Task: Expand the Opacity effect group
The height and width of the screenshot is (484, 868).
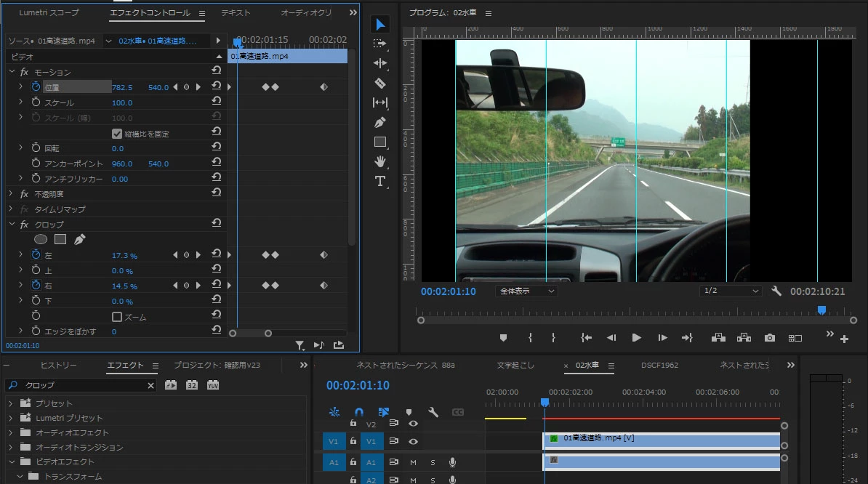Action: point(10,193)
